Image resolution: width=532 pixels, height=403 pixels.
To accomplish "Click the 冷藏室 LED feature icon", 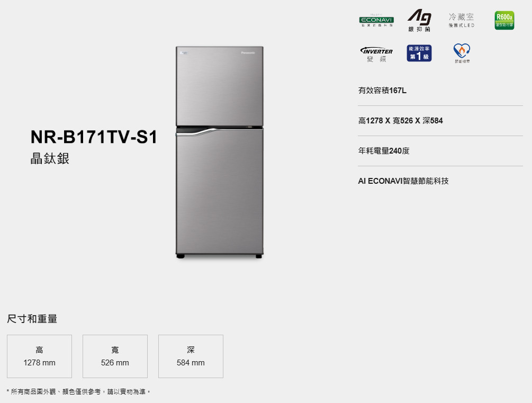I will click(462, 20).
